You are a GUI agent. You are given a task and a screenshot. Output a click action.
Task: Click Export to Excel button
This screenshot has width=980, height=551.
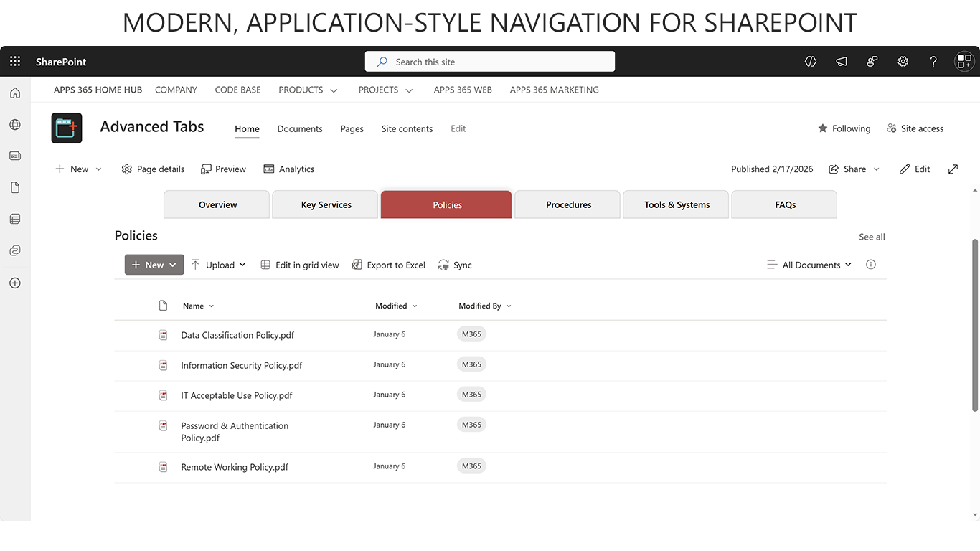click(x=389, y=265)
